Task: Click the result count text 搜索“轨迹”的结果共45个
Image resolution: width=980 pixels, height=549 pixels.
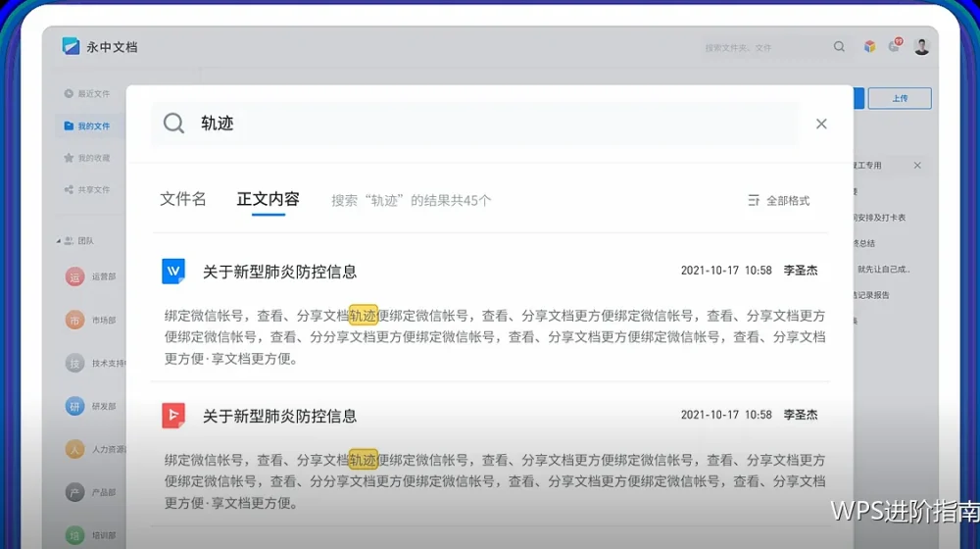Action: point(412,201)
